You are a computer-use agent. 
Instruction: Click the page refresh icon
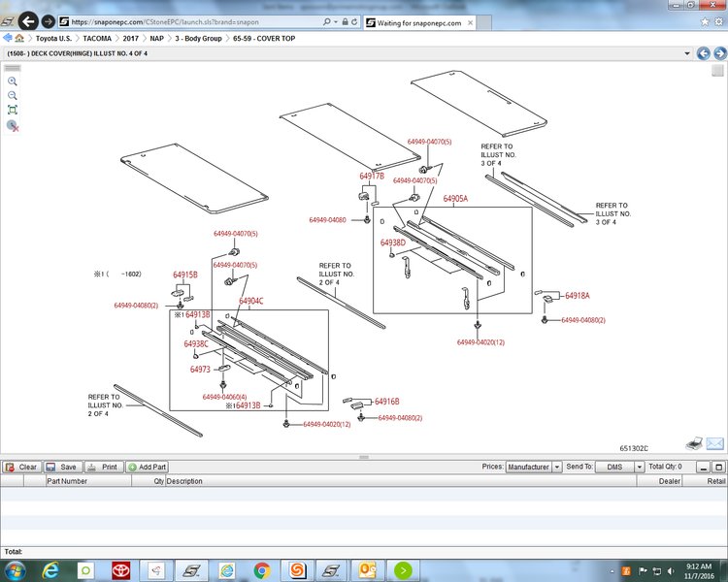coord(354,21)
